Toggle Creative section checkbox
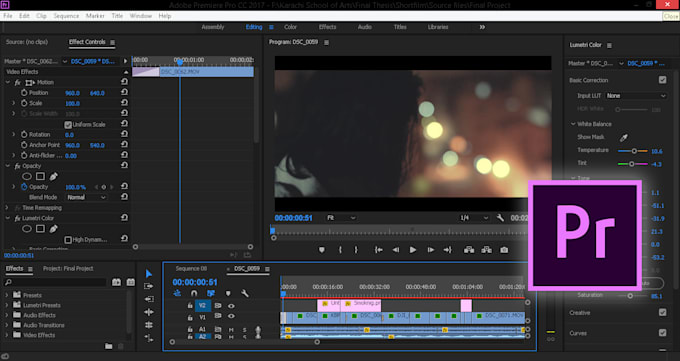Screen dimensions: 680x361 (x=663, y=312)
